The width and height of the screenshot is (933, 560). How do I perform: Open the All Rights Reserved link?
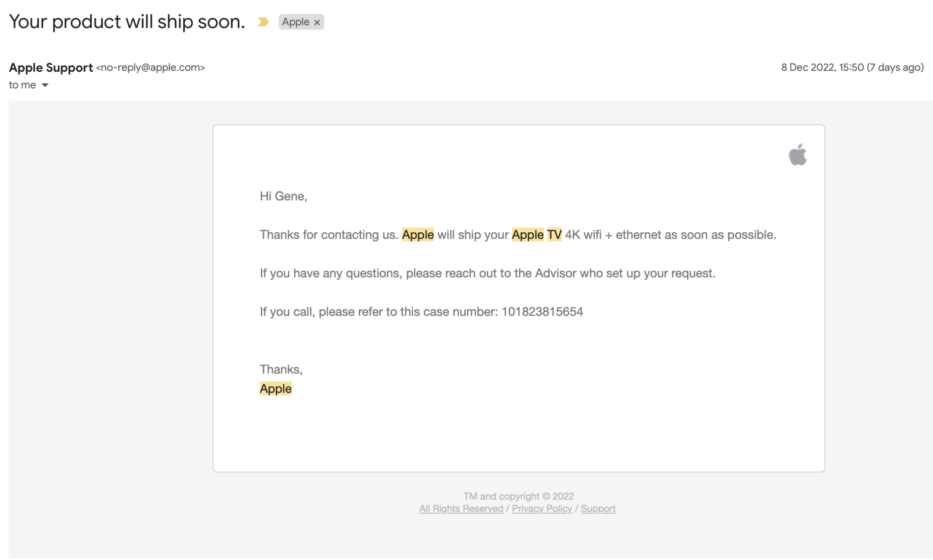pos(461,509)
